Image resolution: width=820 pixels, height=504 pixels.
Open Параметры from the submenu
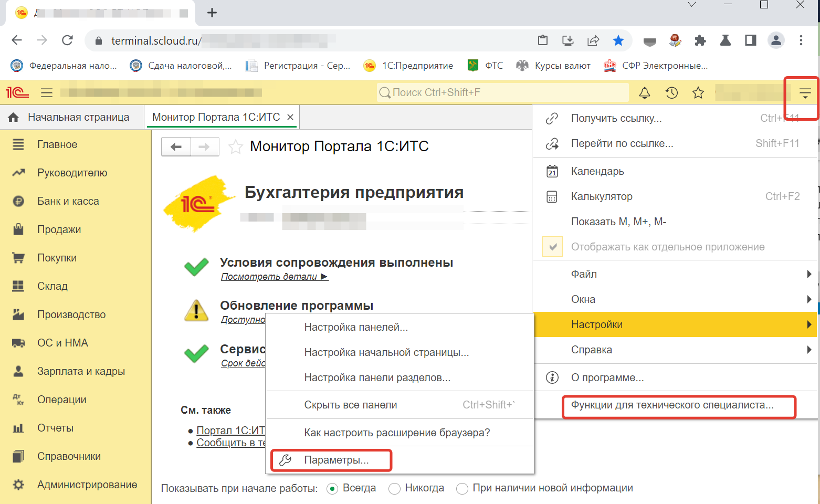coord(400,460)
